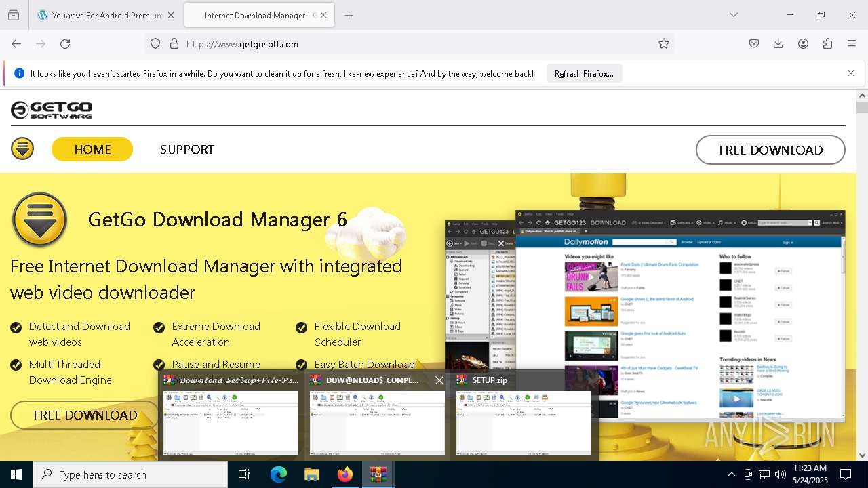Screen dimensions: 868x488
Task: Open the Download_Set3up+File WinRAR preview thumbnail
Action: coord(231,423)
